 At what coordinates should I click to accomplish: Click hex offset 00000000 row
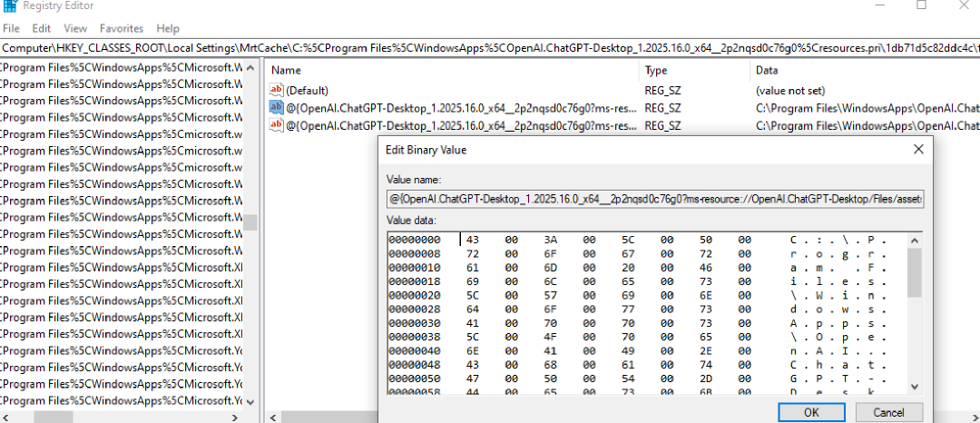(414, 240)
